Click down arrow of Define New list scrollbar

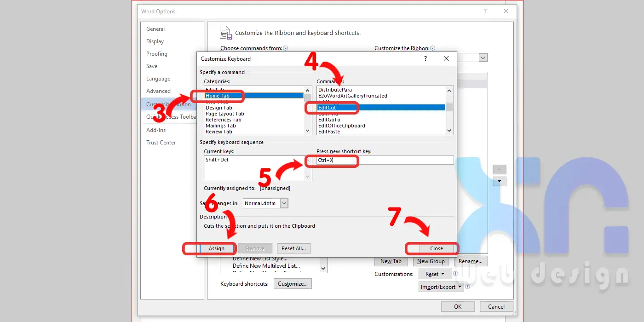click(x=323, y=269)
